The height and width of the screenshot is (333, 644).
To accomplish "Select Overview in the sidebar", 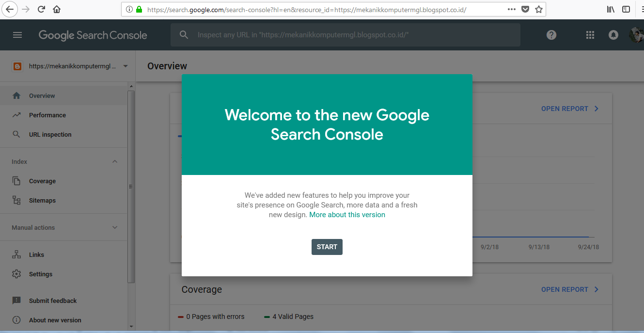I will click(x=63, y=95).
